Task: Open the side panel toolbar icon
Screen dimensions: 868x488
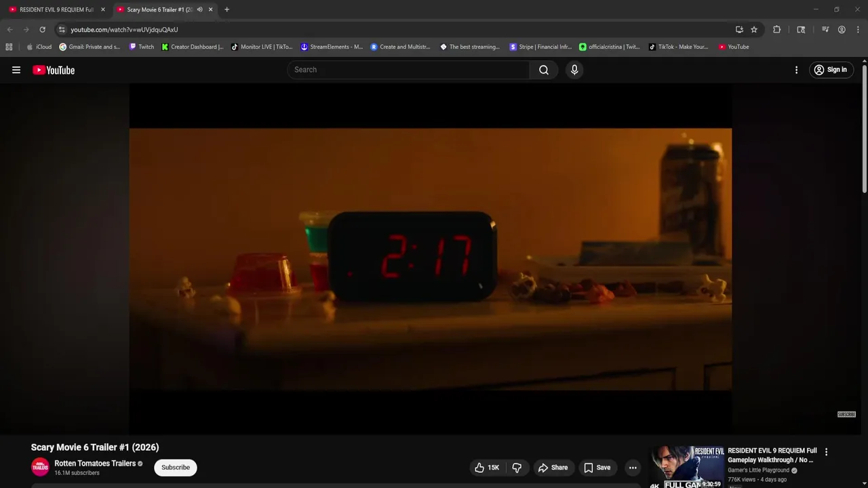Action: click(801, 30)
